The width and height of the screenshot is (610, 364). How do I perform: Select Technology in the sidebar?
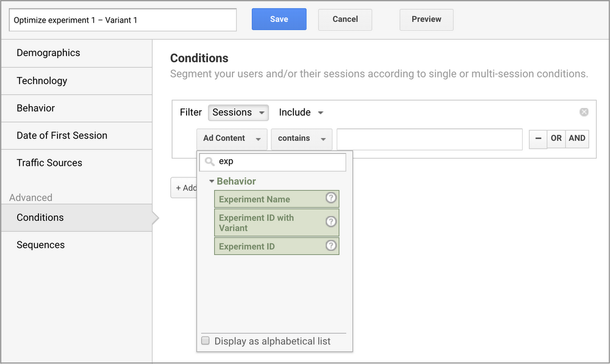point(77,81)
